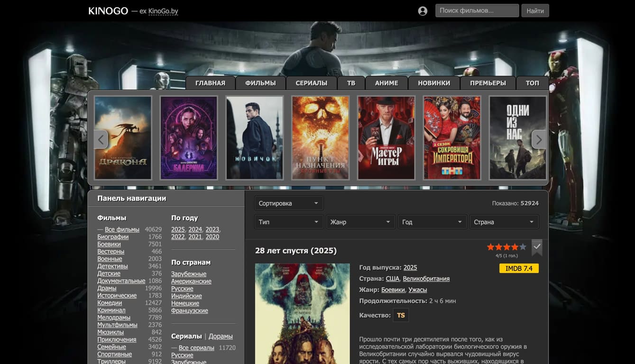Click the Найти search button
The width and height of the screenshot is (635, 364).
pyautogui.click(x=535, y=10)
